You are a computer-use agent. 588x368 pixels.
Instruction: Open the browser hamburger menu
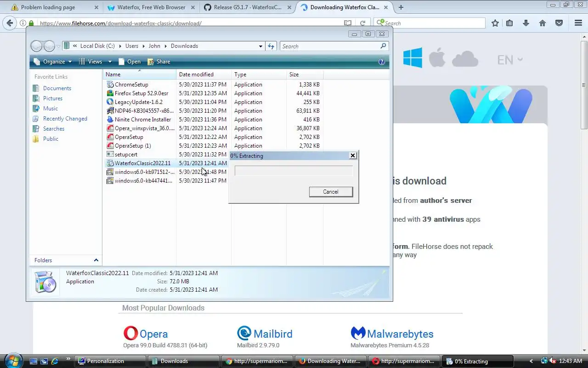[578, 23]
